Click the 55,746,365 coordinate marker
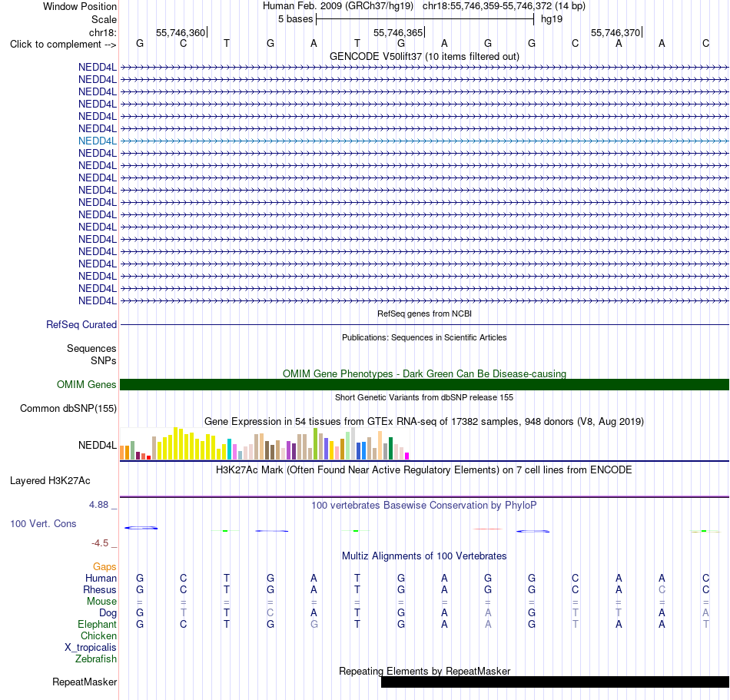This screenshot has height=700, width=730. (398, 32)
